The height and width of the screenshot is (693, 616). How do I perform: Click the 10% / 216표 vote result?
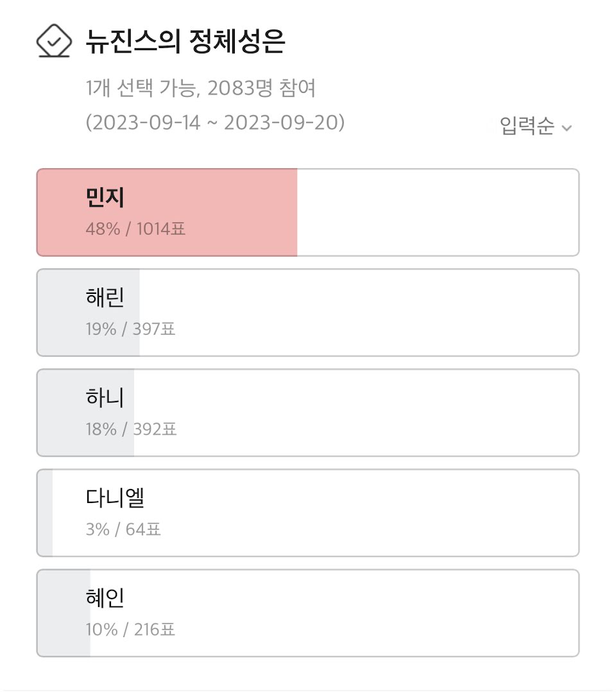pos(130,629)
